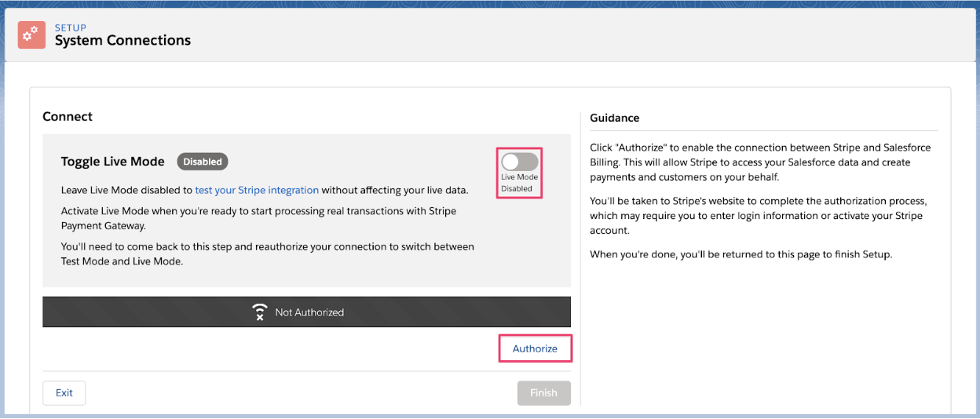Viewport: 980px width, 419px height.
Task: Click the paragraph starting "Activate Live Mode when"
Action: tap(258, 219)
